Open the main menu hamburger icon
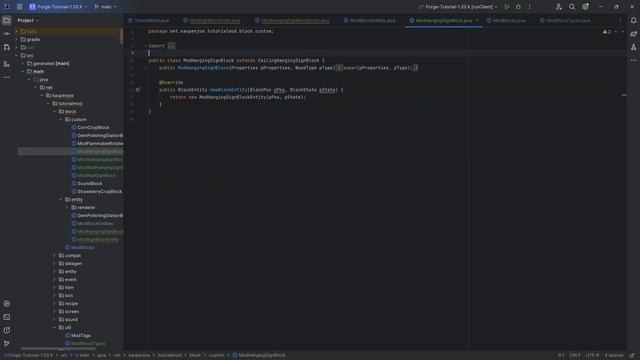Screen dimensions: 640x360 [20, 7]
